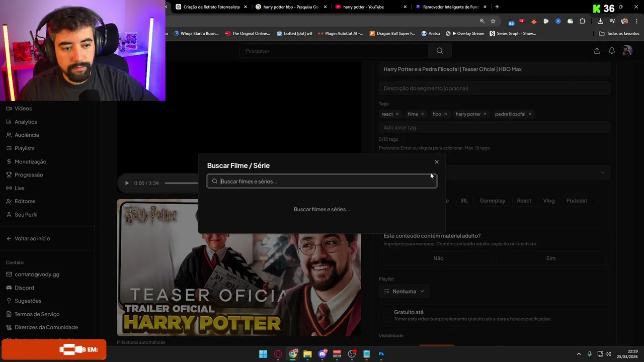The image size is (644, 362).
Task: Click the top Pesquisar search field
Action: pos(334,51)
